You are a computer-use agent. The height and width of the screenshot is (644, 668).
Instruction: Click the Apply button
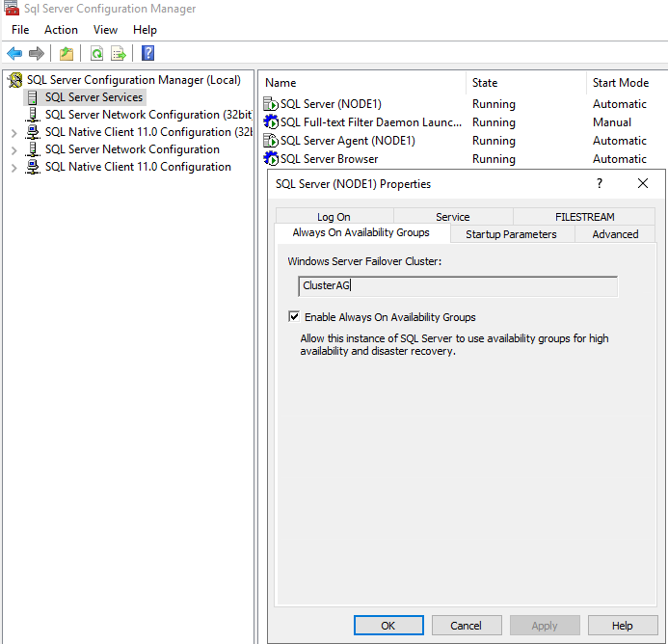545,626
